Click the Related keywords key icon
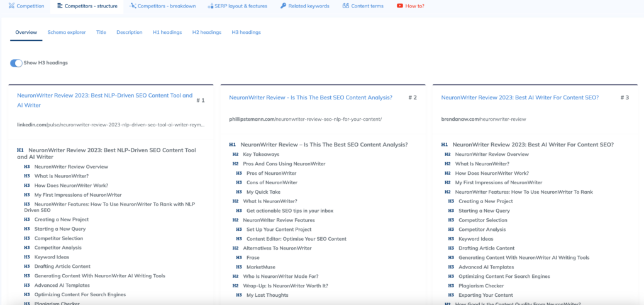644x305 pixels. pyautogui.click(x=283, y=6)
